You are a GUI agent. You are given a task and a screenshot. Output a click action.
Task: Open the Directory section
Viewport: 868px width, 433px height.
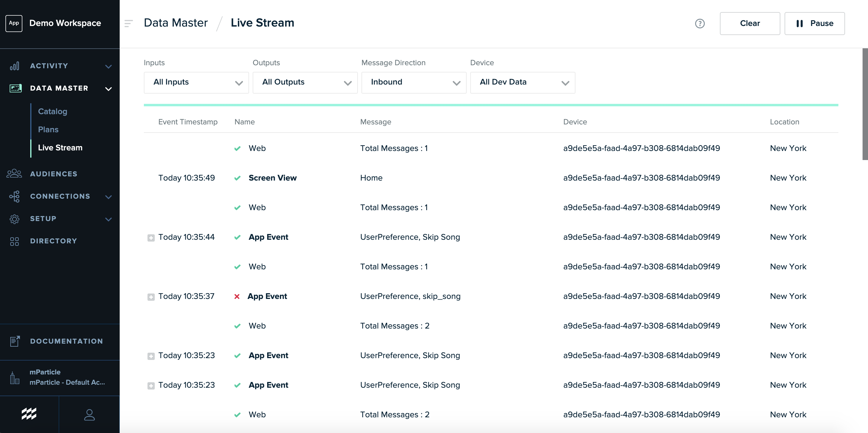53,241
